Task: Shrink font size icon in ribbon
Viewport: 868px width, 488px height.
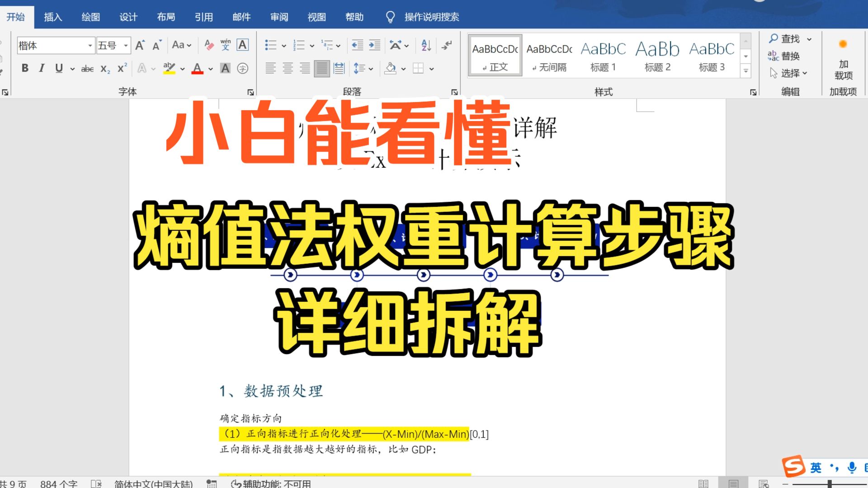Action: [x=156, y=45]
